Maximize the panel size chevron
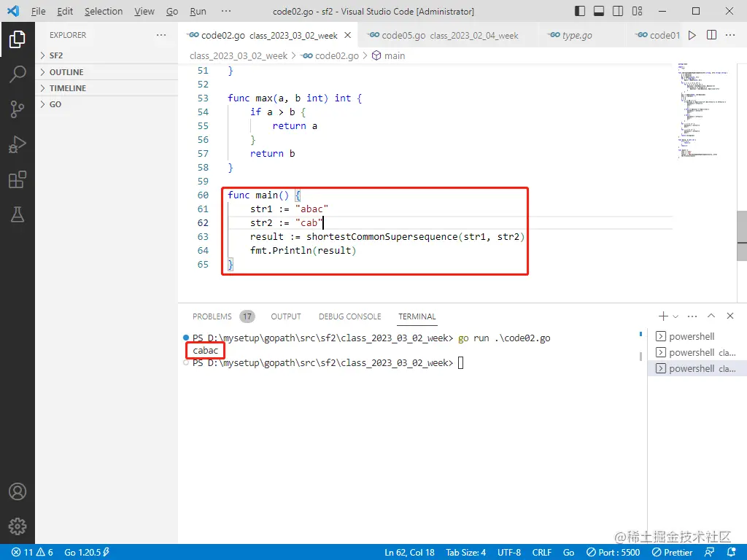Screen dimensions: 747x560 coord(711,316)
